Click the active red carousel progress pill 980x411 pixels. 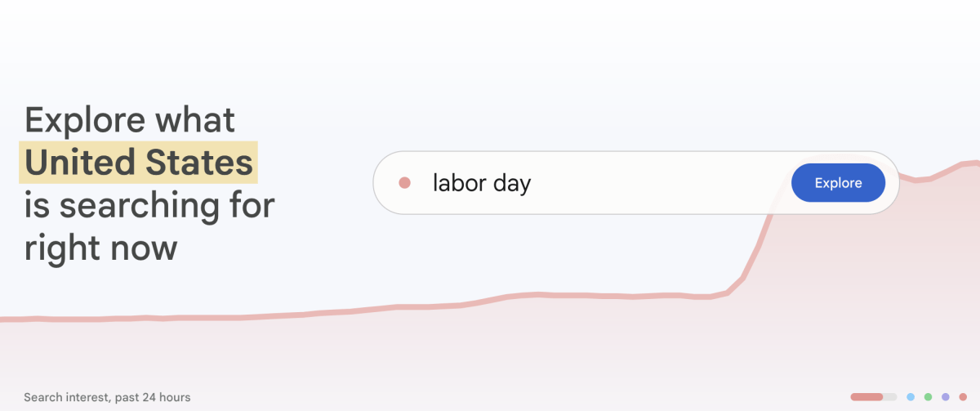click(866, 397)
